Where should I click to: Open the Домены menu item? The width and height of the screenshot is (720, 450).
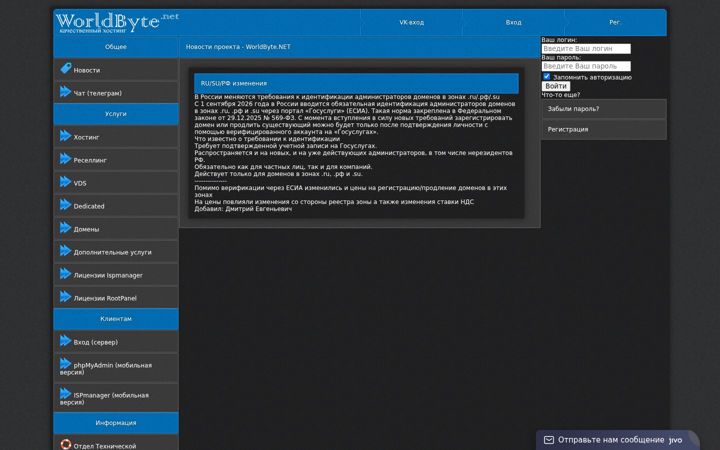click(116, 229)
